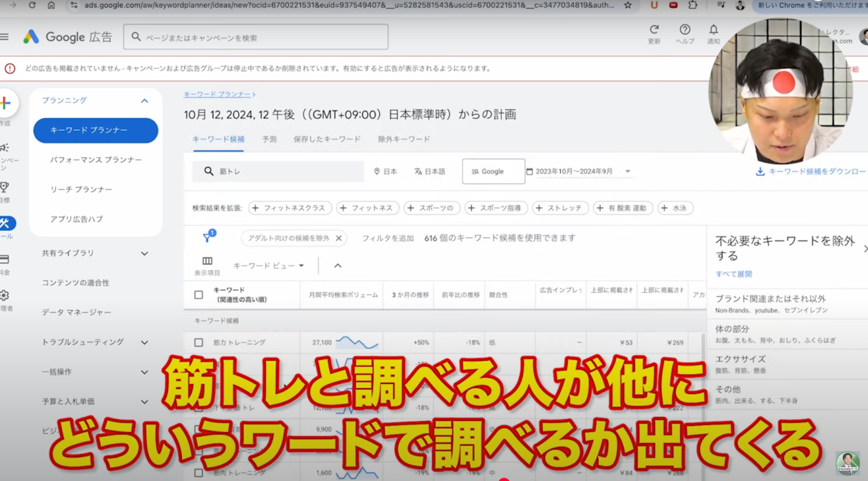The image size is (868, 481).
Task: Open データ マネージャー menu item
Action: (76, 312)
